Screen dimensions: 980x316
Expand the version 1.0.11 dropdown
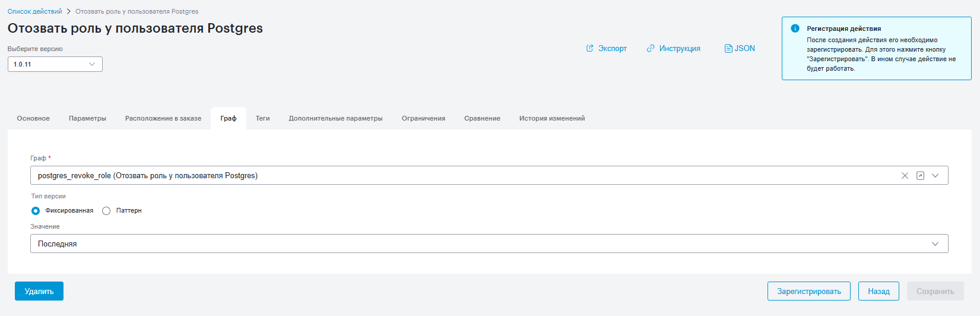click(x=55, y=64)
